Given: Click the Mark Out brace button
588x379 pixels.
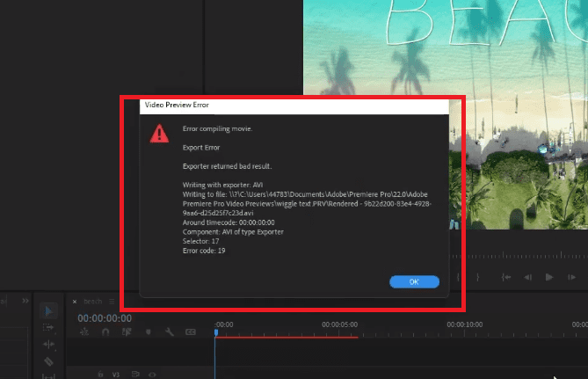Looking at the screenshot, I should tap(477, 277).
